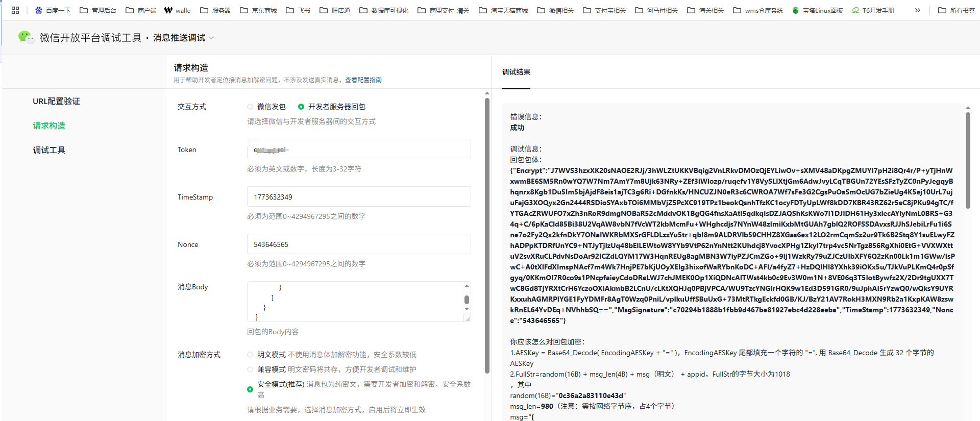Open the 微信相关 bookmark folder

tap(555, 10)
